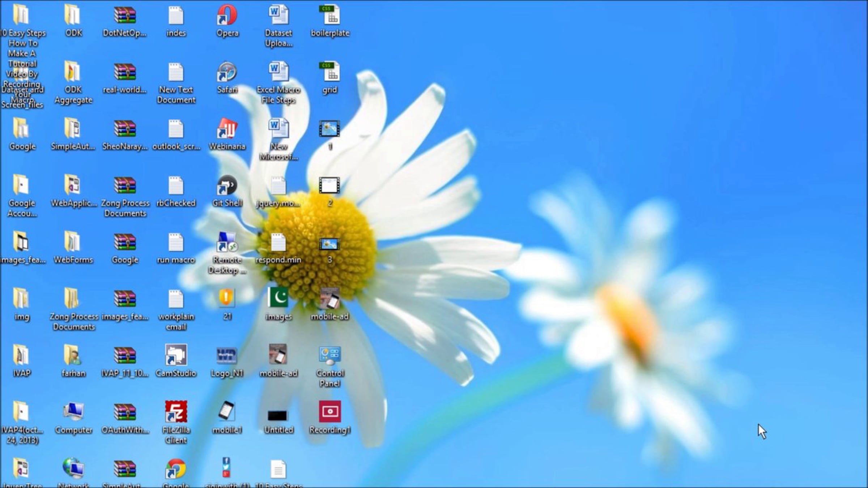Select the Webinaria shortcut icon
Image resolution: width=868 pixels, height=488 pixels.
[227, 129]
